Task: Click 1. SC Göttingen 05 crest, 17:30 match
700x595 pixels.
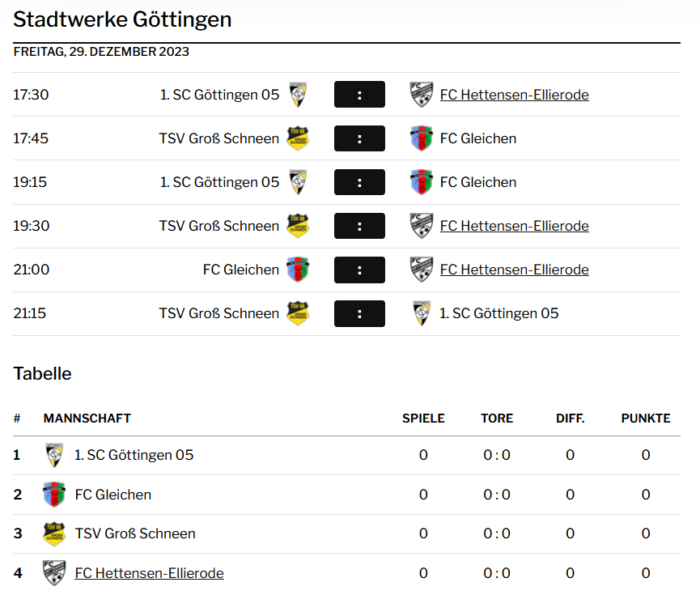Action: tap(298, 95)
